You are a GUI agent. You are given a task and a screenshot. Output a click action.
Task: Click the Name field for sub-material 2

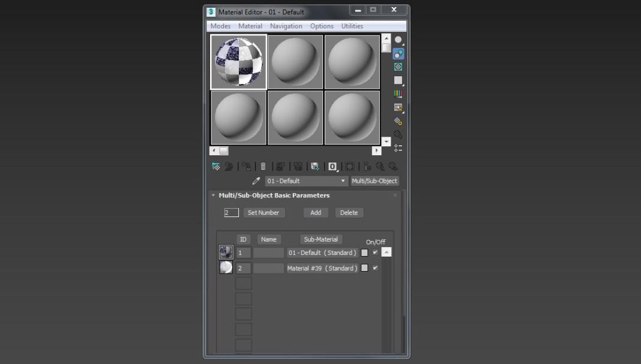268,269
